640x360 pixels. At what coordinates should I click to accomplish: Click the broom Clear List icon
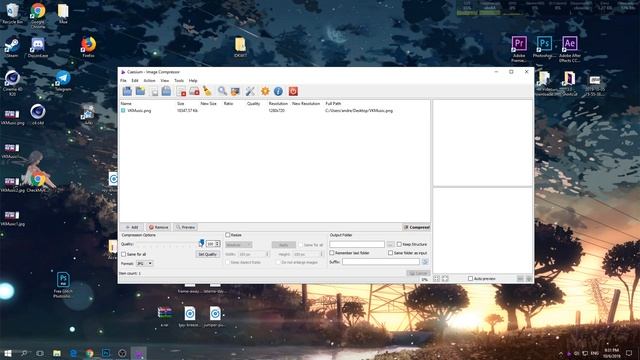[207, 91]
